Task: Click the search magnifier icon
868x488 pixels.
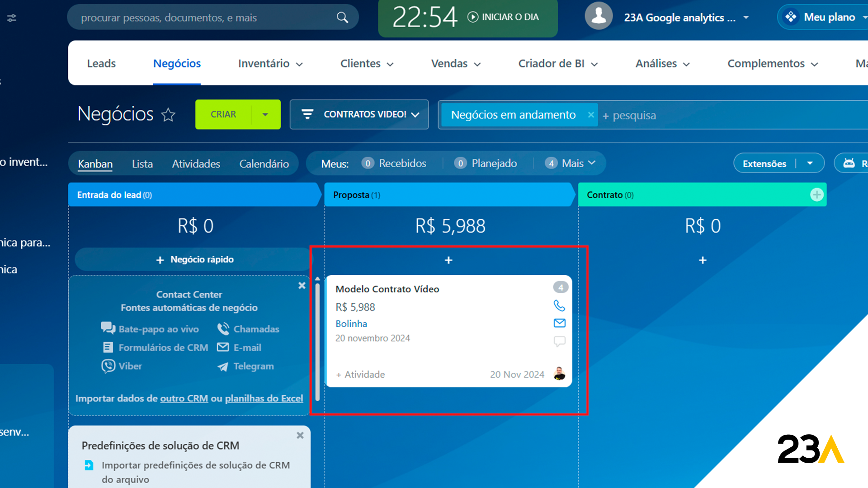Action: point(342,18)
